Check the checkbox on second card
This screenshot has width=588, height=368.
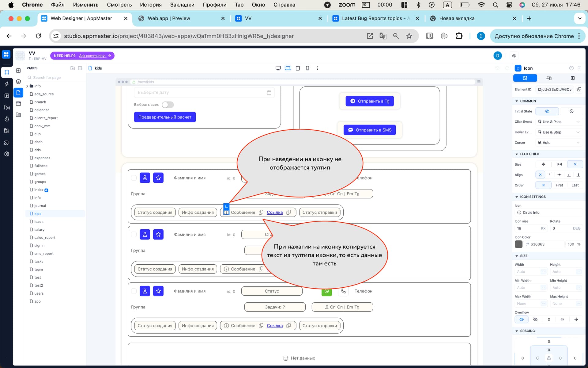coord(134,235)
